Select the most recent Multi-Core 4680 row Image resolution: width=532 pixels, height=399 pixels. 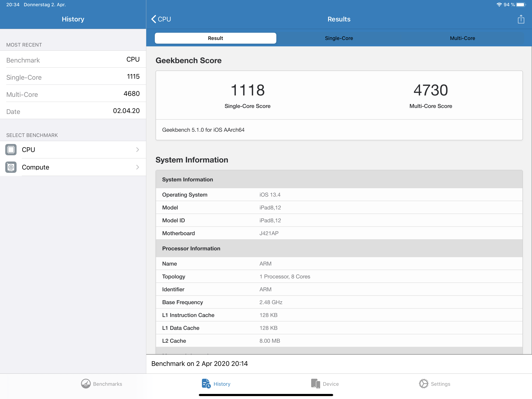point(73,94)
